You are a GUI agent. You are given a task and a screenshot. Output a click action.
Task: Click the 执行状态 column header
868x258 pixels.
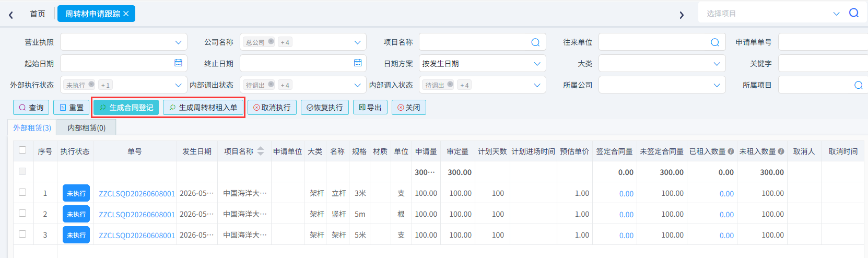[x=75, y=151]
